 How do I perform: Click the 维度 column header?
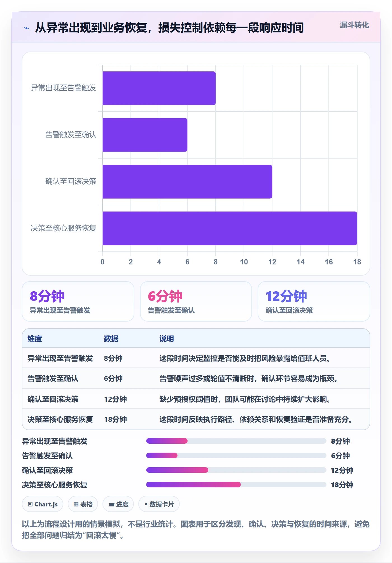pos(35,339)
